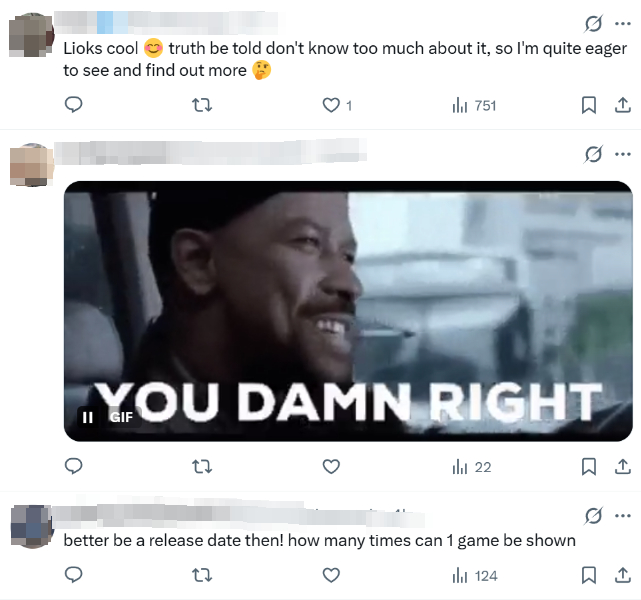Bookmark the 'Lioks cool' tweet
Viewport: 641px width, 600px height.
point(589,105)
